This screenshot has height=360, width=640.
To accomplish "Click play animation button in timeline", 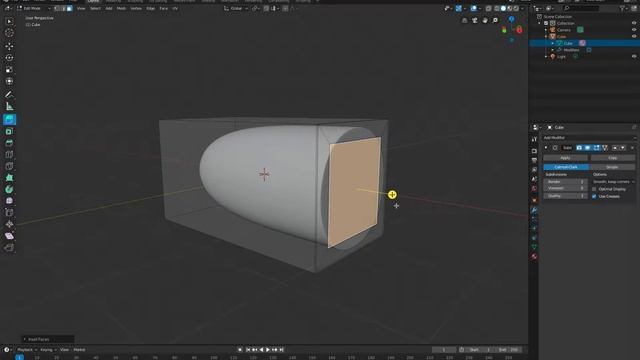I will click(x=268, y=350).
